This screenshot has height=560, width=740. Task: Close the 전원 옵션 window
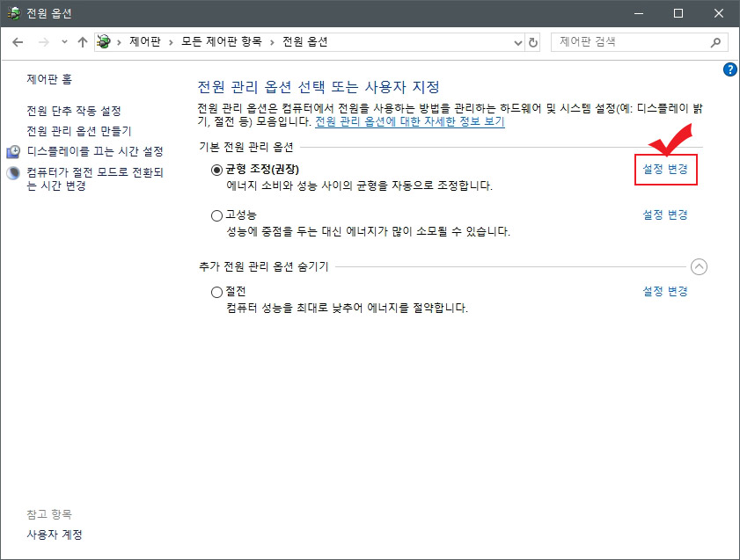[x=718, y=13]
